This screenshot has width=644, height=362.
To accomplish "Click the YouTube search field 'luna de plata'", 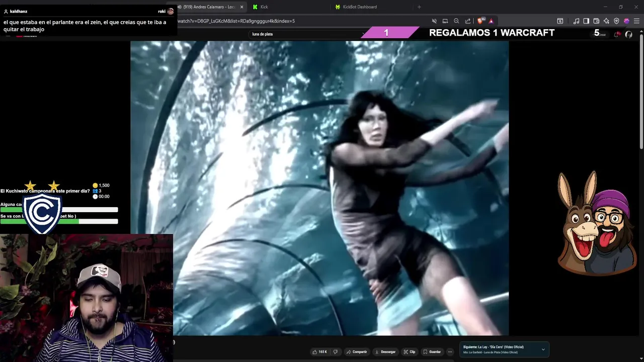I will (x=307, y=34).
